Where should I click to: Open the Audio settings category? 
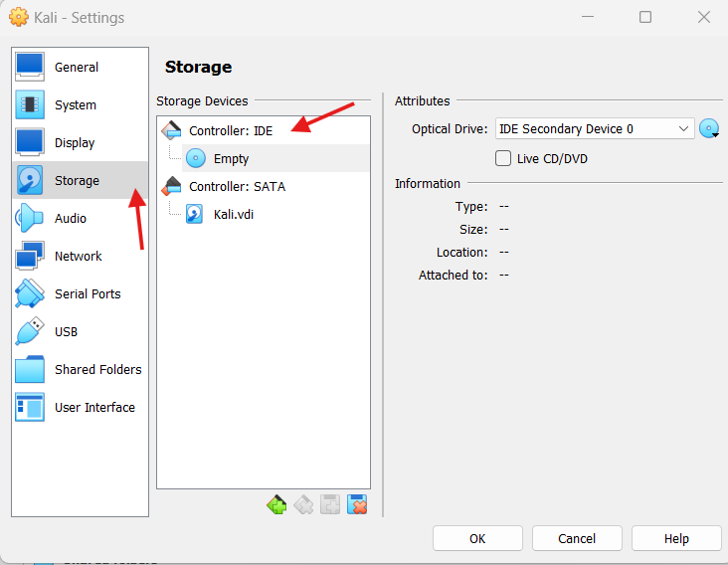pos(80,218)
